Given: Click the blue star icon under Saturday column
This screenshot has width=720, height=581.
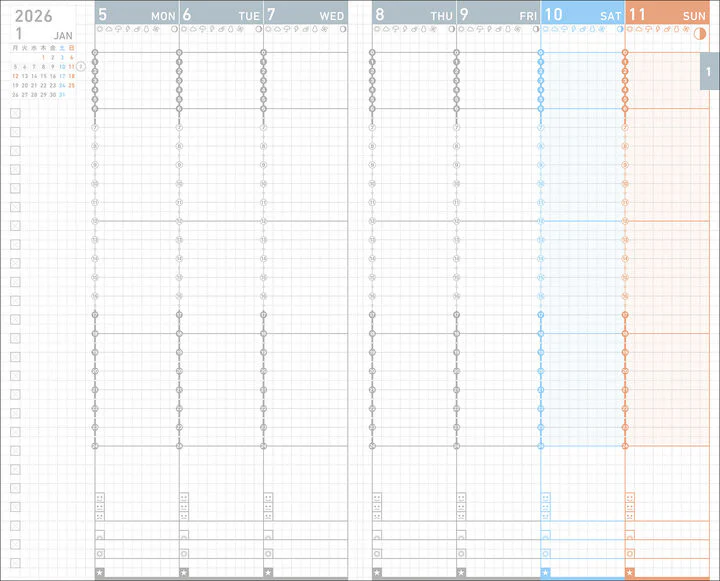Looking at the screenshot, I should pos(546,572).
